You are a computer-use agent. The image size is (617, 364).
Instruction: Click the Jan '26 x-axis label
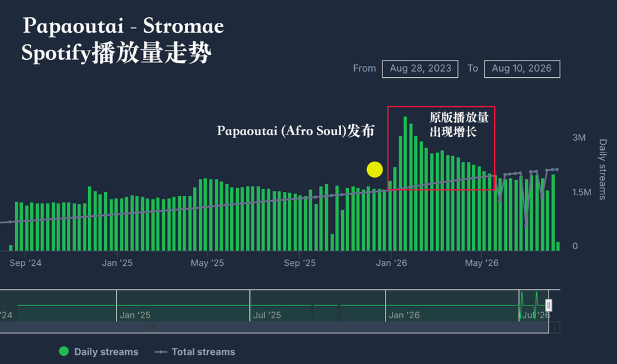coord(392,263)
